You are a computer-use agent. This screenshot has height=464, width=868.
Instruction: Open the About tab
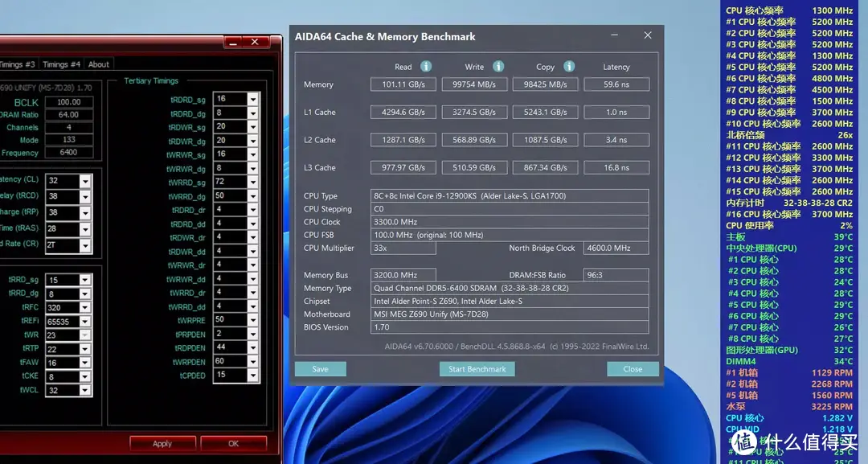99,64
